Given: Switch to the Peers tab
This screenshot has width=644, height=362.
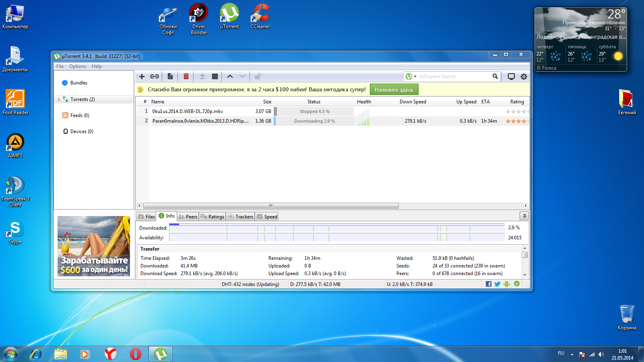Looking at the screenshot, I should 188,216.
